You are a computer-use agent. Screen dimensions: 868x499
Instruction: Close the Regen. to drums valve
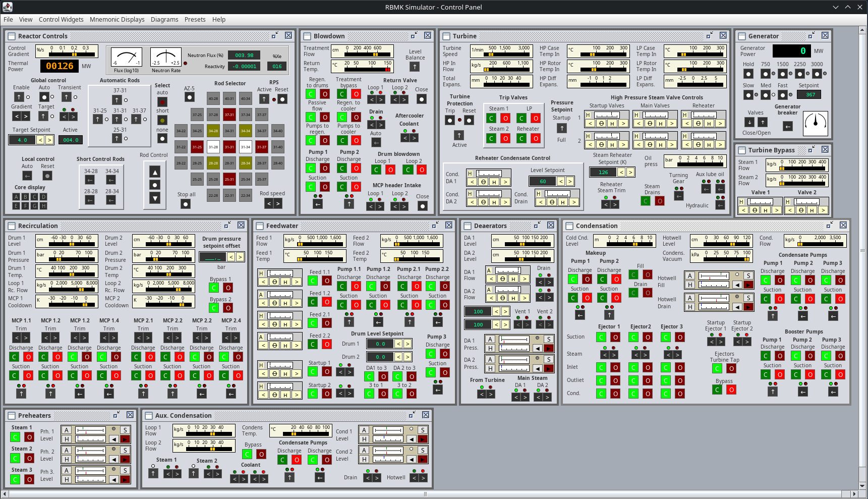(311, 94)
